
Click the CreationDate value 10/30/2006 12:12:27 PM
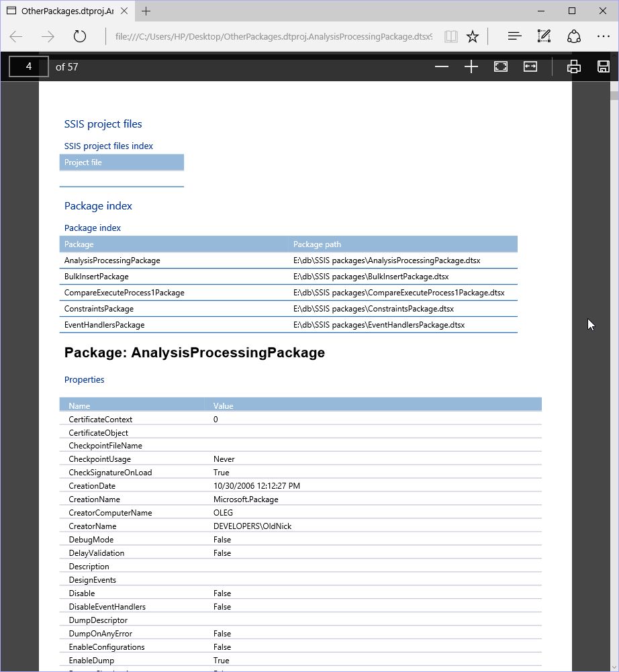click(x=256, y=486)
